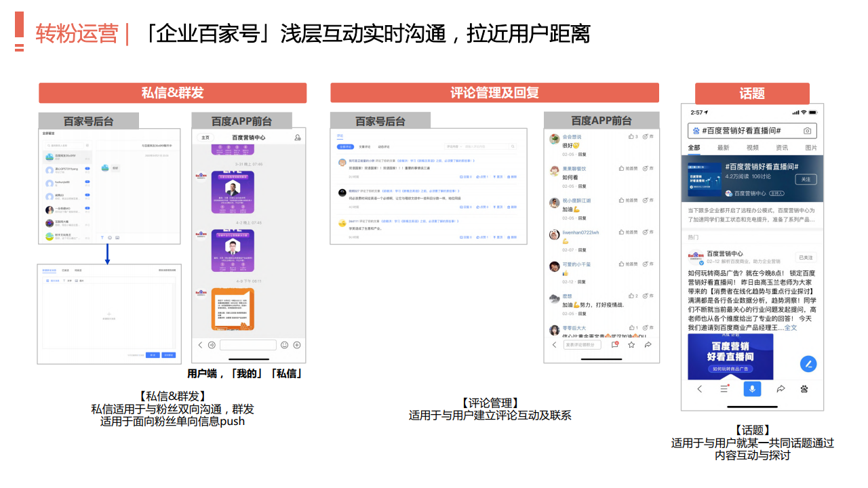This screenshot has width=868, height=488.
Task: Like the comment by 会会想说
Action: [633, 137]
